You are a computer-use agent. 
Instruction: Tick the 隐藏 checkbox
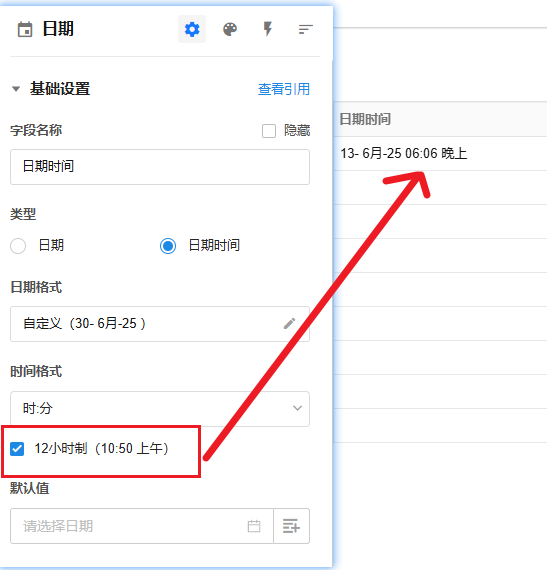click(x=269, y=131)
